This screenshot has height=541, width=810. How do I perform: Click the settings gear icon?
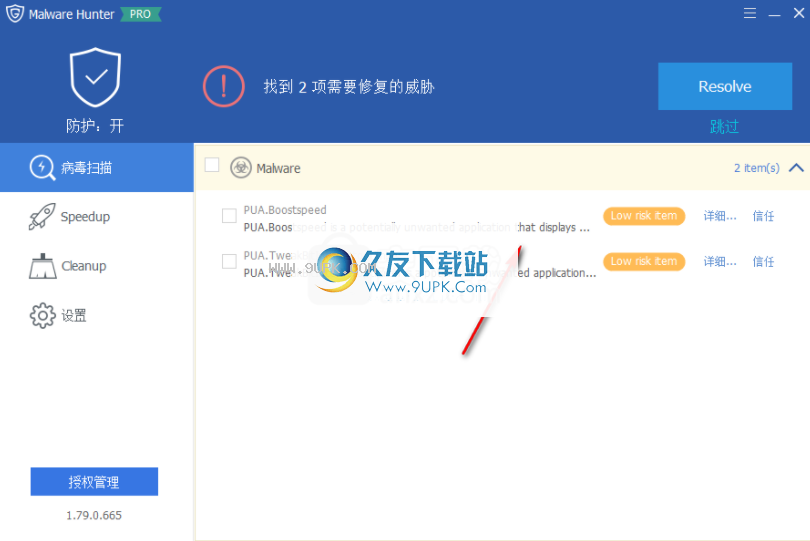(x=42, y=315)
